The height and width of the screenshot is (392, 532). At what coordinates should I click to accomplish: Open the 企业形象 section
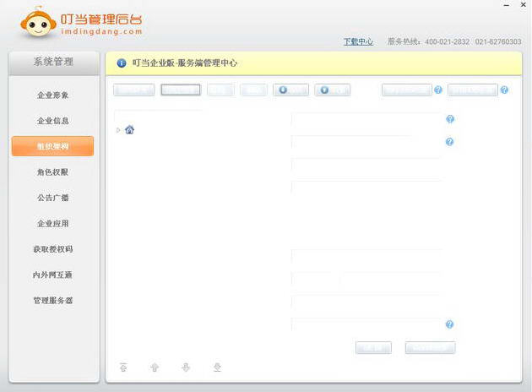tap(52, 95)
